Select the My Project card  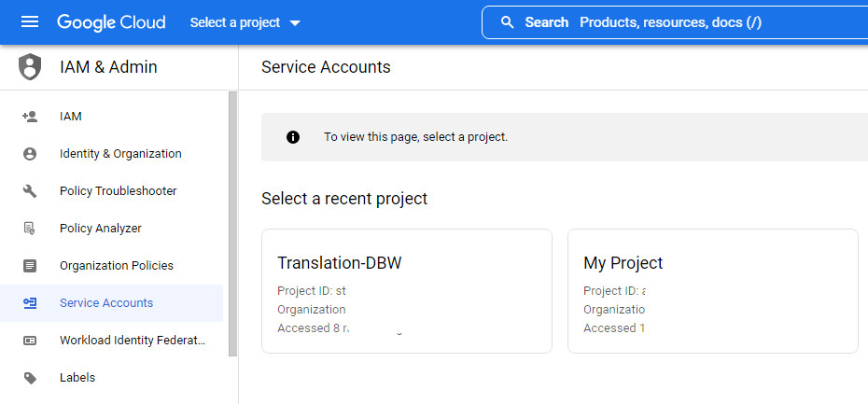[713, 291]
